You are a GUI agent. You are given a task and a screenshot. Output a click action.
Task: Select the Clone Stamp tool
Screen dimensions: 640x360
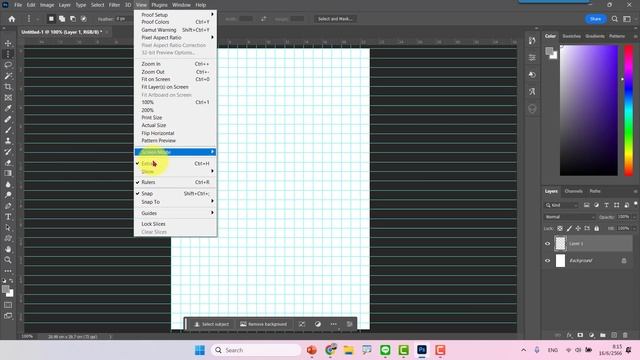click(x=8, y=141)
